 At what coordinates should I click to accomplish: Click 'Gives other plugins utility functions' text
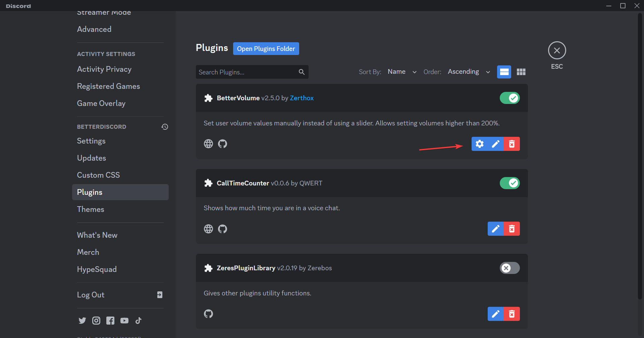(257, 293)
